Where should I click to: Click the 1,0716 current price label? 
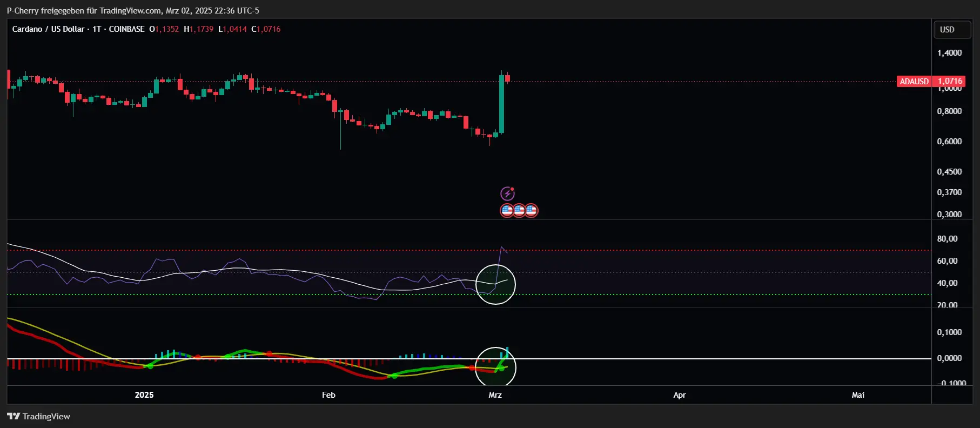click(x=950, y=81)
